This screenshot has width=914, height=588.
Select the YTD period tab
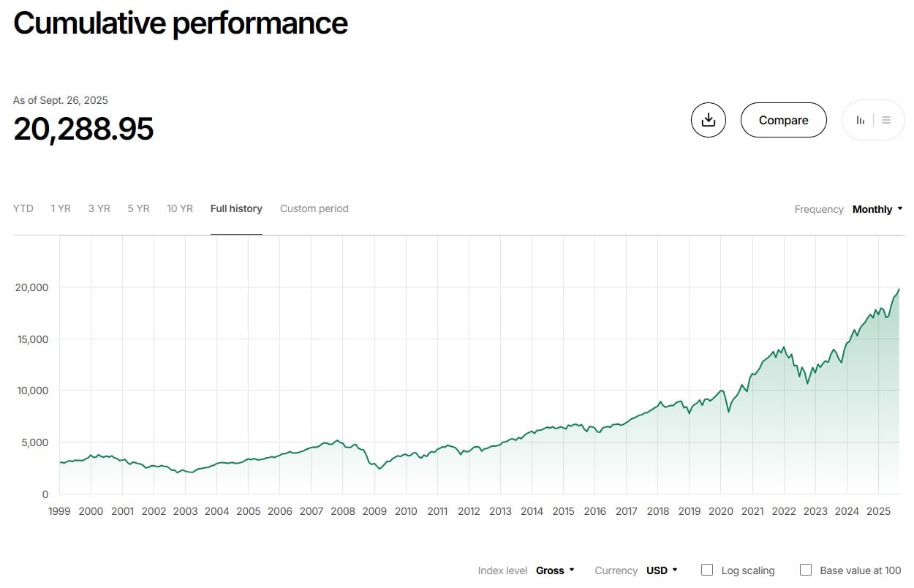point(23,208)
